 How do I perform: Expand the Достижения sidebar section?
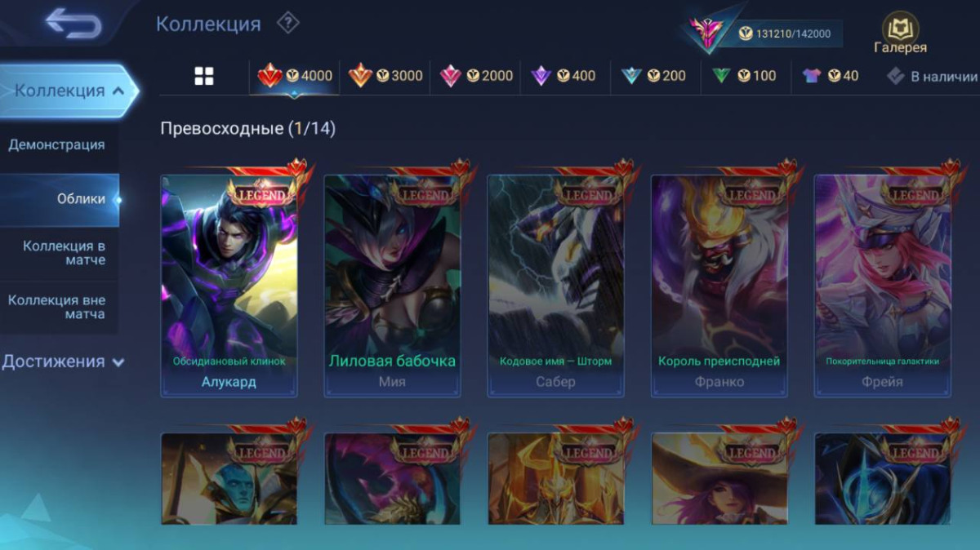pos(63,361)
